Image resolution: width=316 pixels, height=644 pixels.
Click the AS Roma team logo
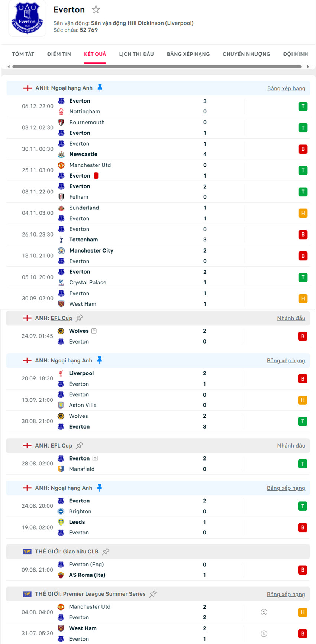tap(61, 575)
